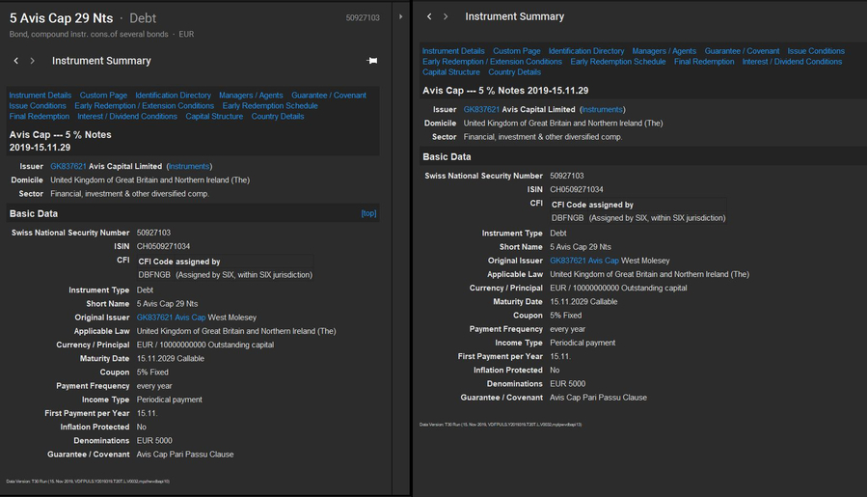
Task: Open Final Redemption link in right panel
Action: pyautogui.click(x=703, y=62)
